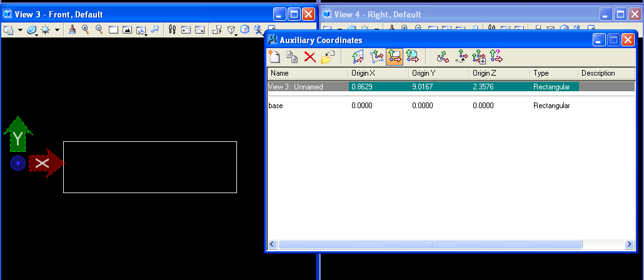Open dropdown arrow beside brightness icon
The height and width of the screenshot is (280, 644).
[x=57, y=30]
